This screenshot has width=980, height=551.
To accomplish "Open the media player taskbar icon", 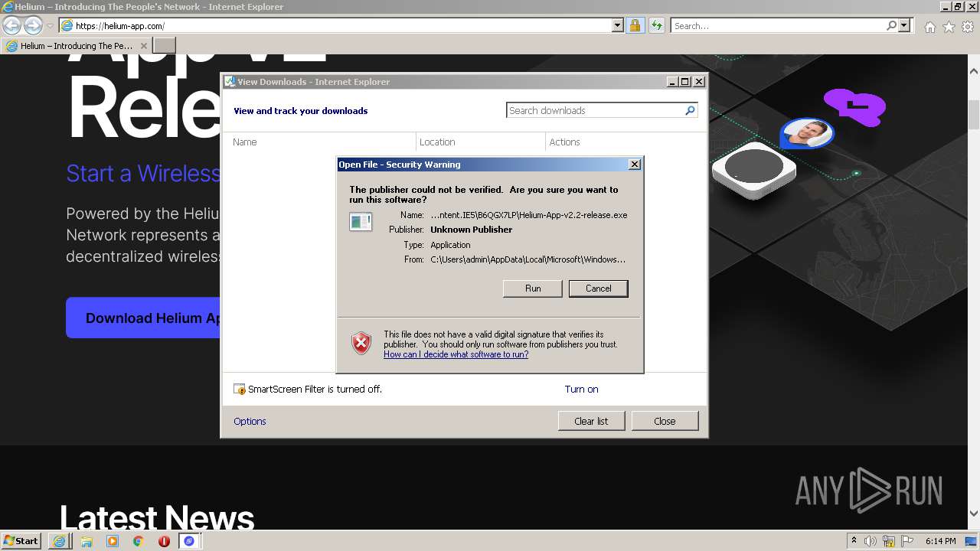I will click(113, 541).
